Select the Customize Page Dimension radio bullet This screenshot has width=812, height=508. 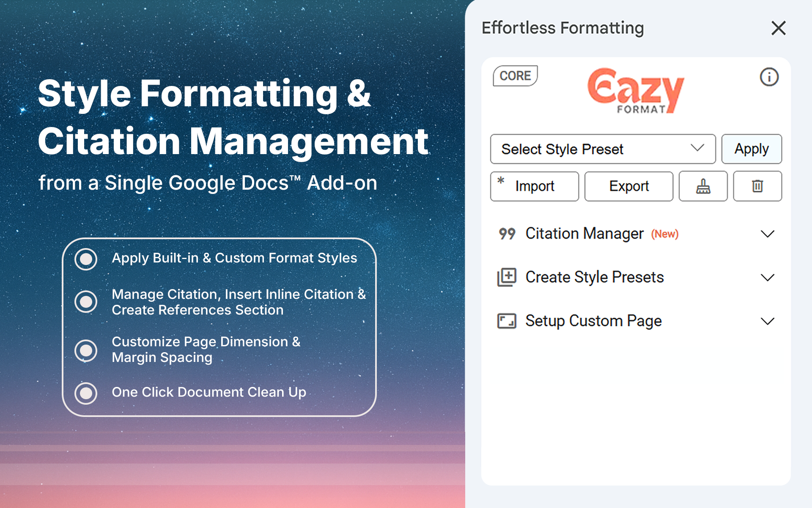tap(86, 351)
